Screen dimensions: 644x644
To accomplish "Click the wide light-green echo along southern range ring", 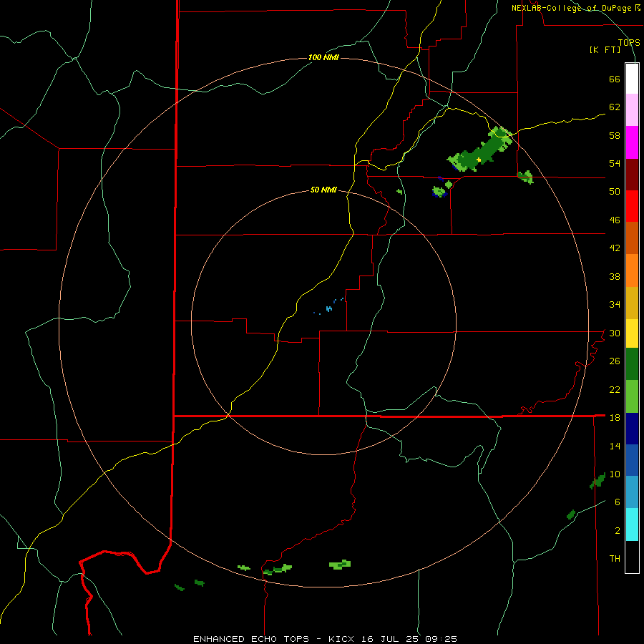I will point(340,565).
